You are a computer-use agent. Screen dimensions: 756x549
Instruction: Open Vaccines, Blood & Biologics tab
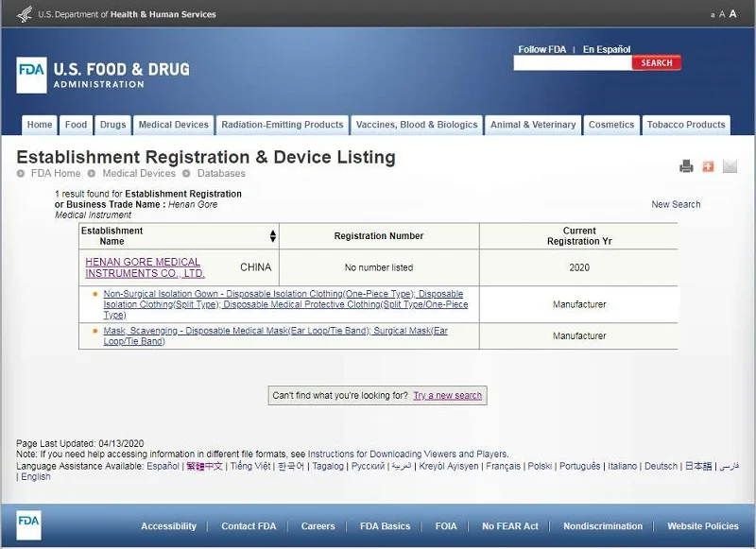(417, 125)
